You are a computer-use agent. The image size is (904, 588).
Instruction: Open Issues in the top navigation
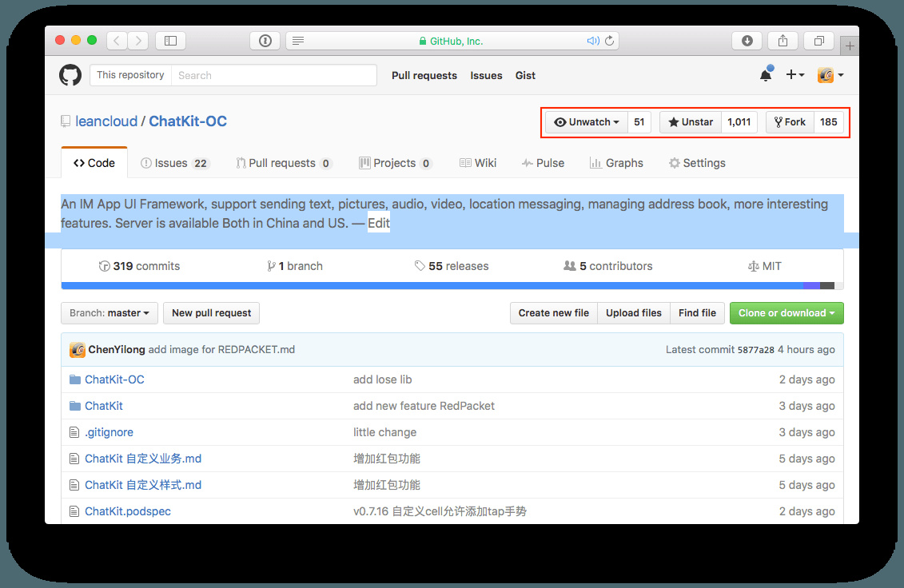pyautogui.click(x=486, y=76)
